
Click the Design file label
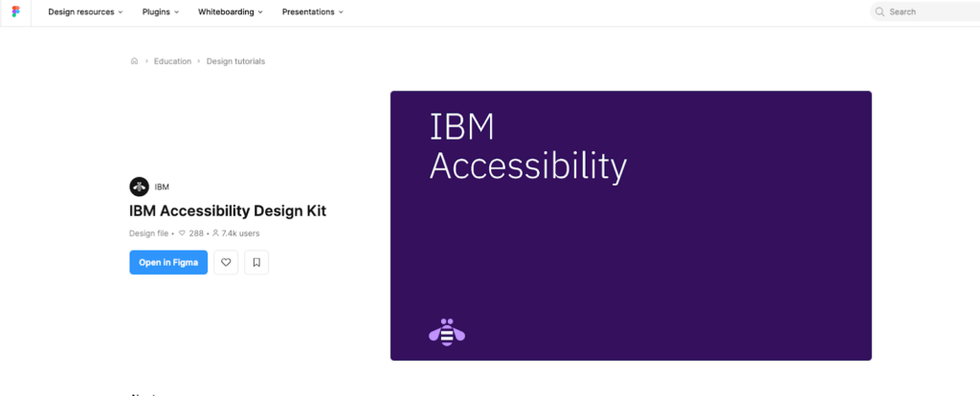148,233
